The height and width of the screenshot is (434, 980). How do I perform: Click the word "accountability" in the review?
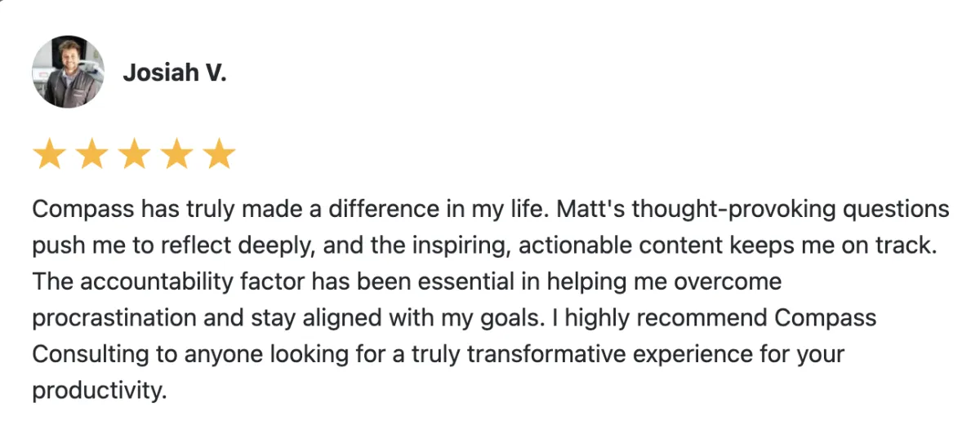[158, 282]
